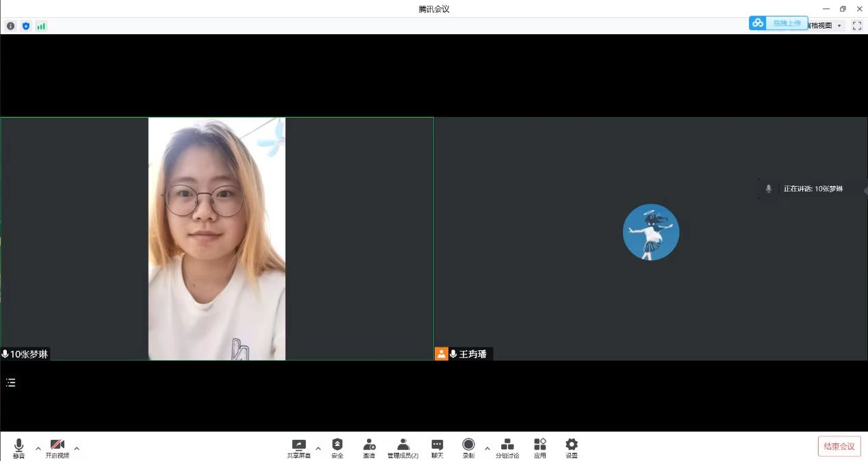868x461 pixels.
Task: Open 分组讨论 breakout rooms
Action: (x=507, y=448)
